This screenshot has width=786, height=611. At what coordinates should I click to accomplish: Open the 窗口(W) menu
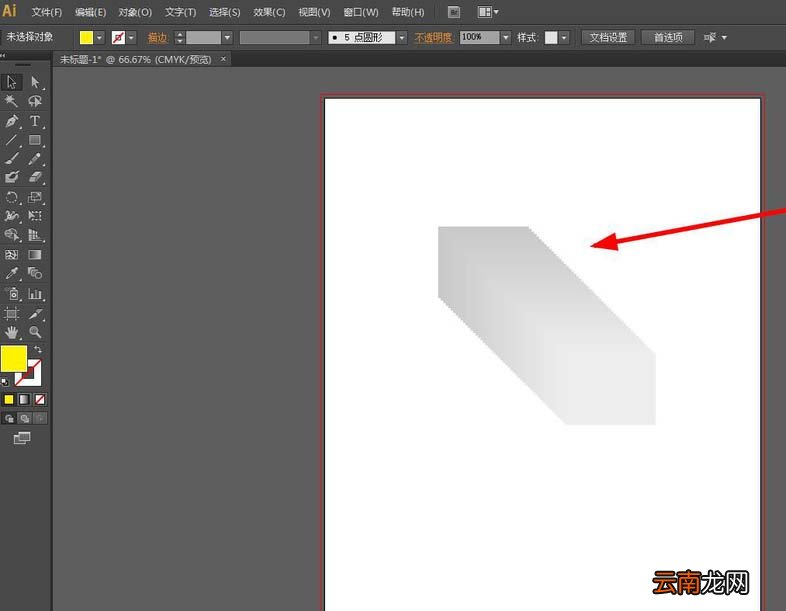(x=361, y=12)
